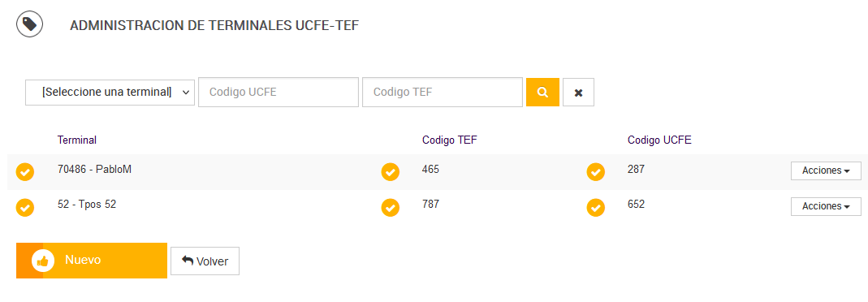Toggle the check mark for terminal 52 - Tpos 52

25,207
